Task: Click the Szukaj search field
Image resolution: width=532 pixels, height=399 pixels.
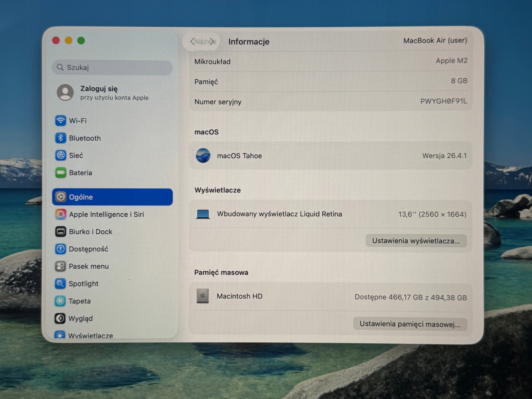Action: click(x=112, y=67)
